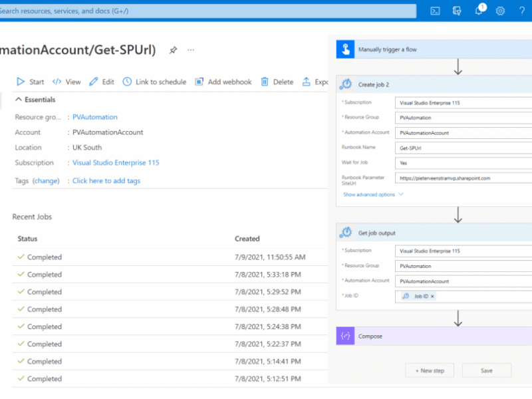Image resolution: width=532 pixels, height=399 pixels.
Task: Open the notifications bell icon
Action: point(479,11)
